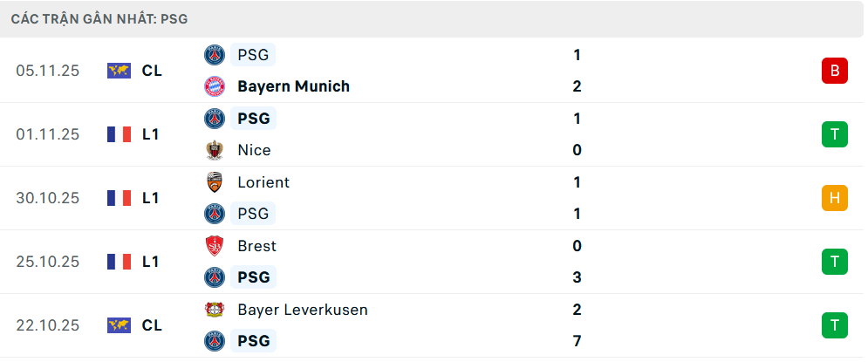Click the CL league label on 22.10.25
The height and width of the screenshot is (362, 868).
click(x=152, y=325)
